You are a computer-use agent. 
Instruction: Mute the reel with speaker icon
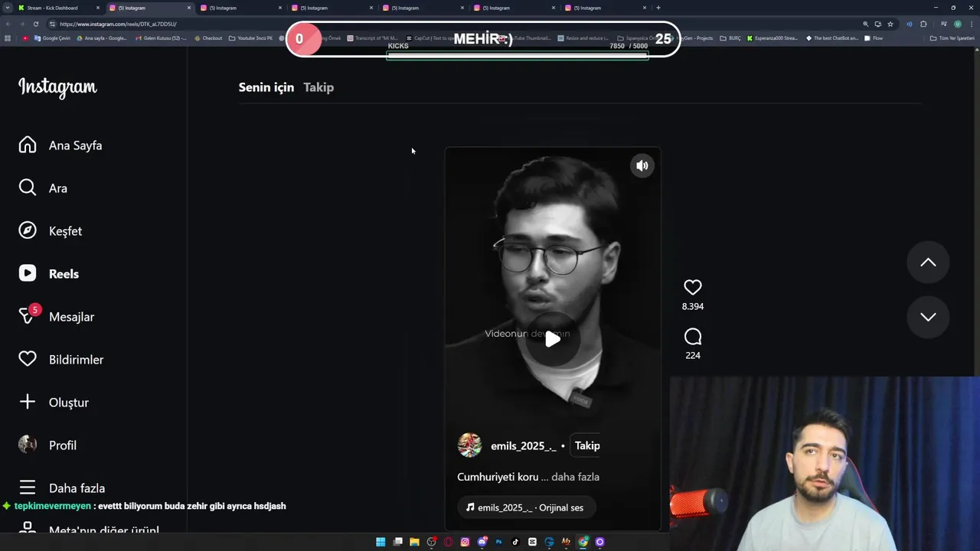(642, 165)
